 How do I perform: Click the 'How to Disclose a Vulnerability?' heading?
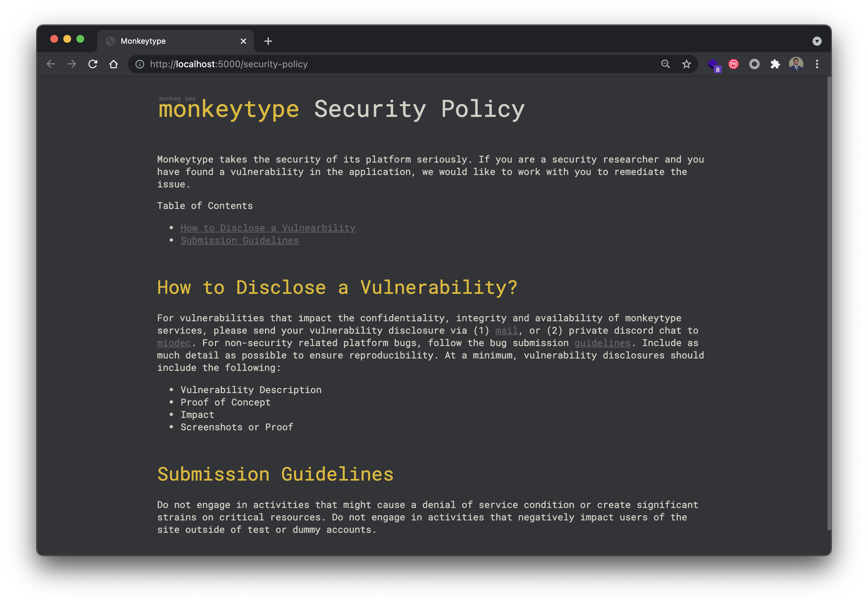[337, 287]
